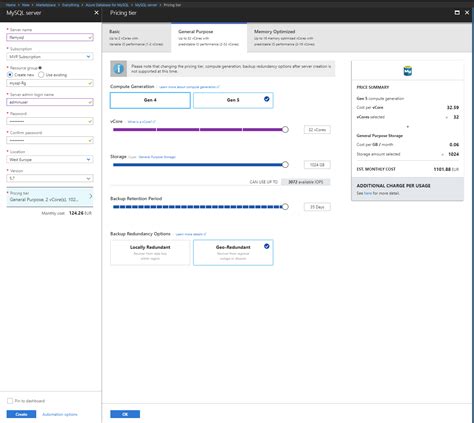Open Automation options link
Screen dimensions: 474x423
tap(60, 414)
